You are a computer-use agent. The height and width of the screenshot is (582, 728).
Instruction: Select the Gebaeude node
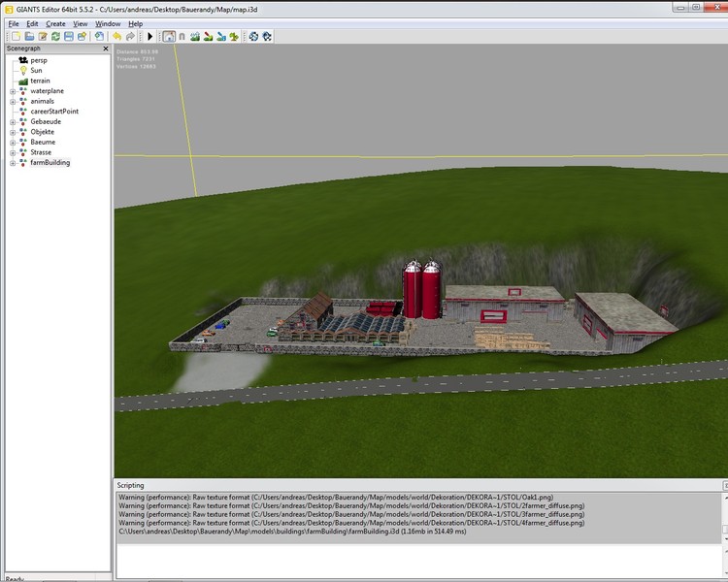46,121
